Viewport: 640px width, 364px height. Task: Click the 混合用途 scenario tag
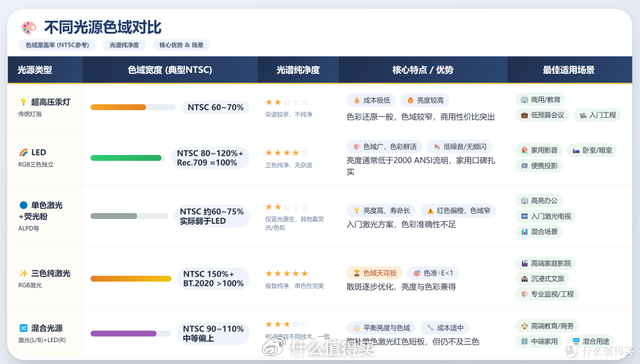(x=590, y=341)
